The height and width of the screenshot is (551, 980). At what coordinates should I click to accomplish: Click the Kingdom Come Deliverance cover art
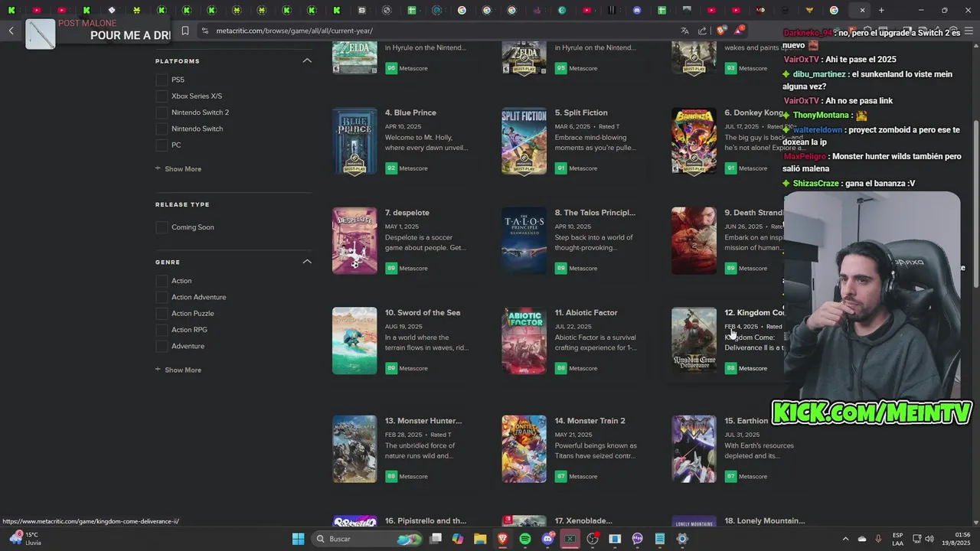[694, 341]
